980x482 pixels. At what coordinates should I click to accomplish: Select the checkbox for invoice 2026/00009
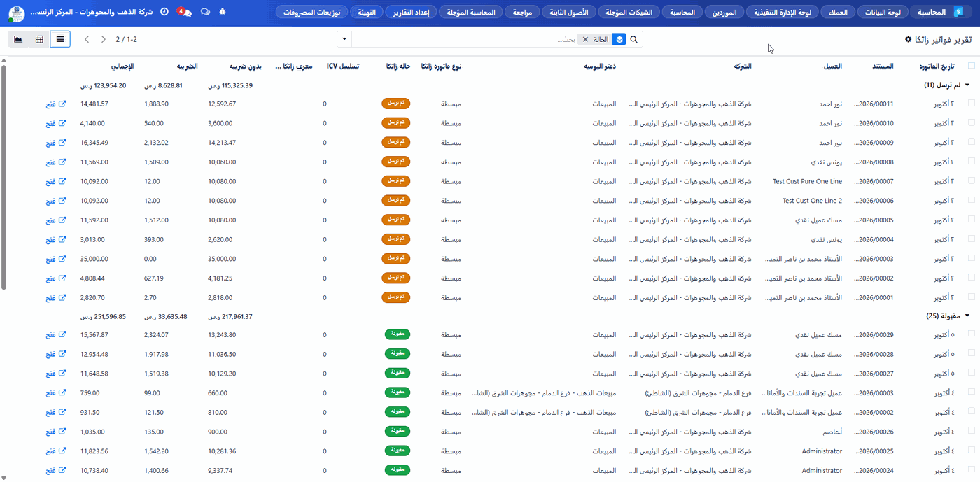pos(971,142)
